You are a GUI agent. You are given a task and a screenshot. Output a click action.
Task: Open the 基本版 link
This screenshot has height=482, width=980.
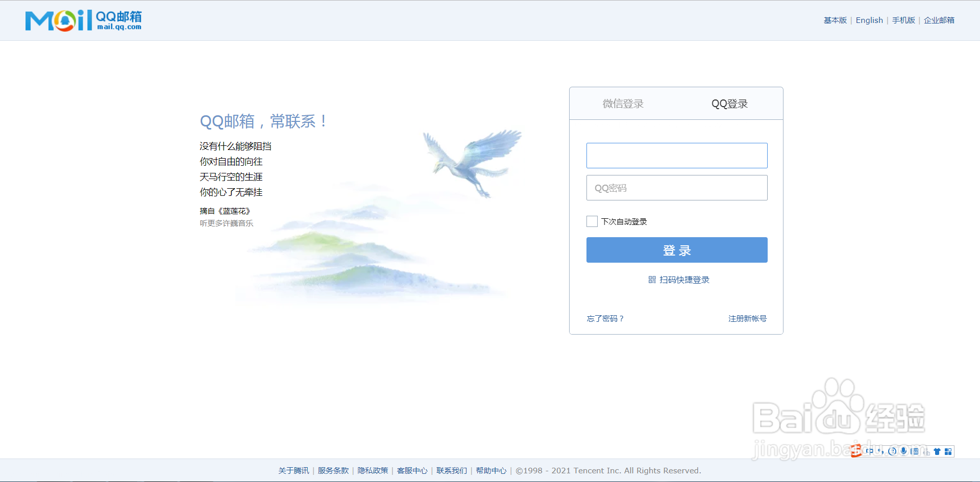point(835,20)
